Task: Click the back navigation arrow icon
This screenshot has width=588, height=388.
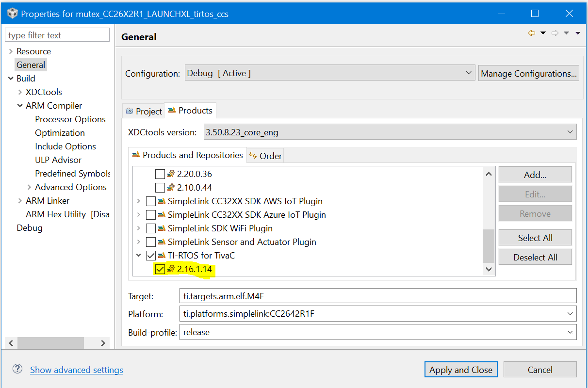Action: [x=532, y=33]
